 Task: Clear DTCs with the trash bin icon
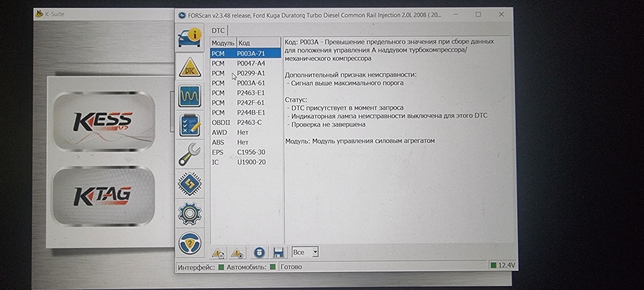pos(259,252)
